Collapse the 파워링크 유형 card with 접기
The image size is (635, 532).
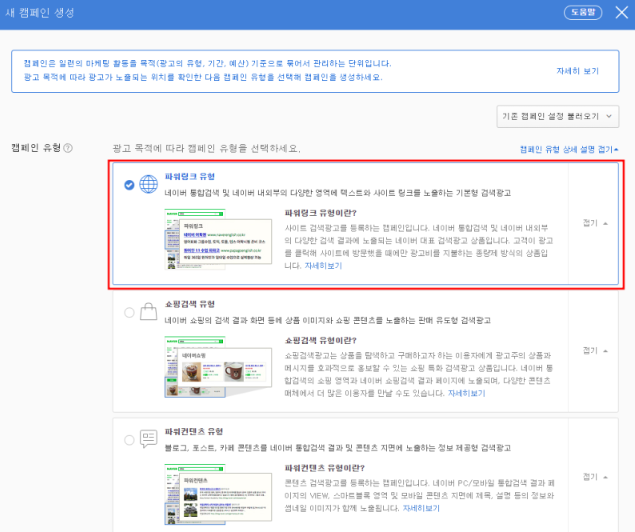[595, 223]
